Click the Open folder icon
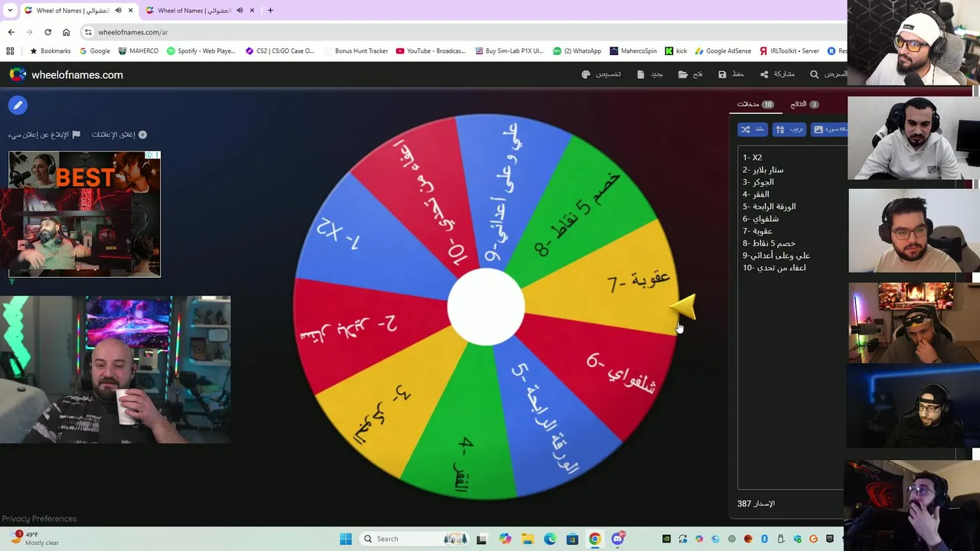The image size is (980, 551). [x=683, y=74]
